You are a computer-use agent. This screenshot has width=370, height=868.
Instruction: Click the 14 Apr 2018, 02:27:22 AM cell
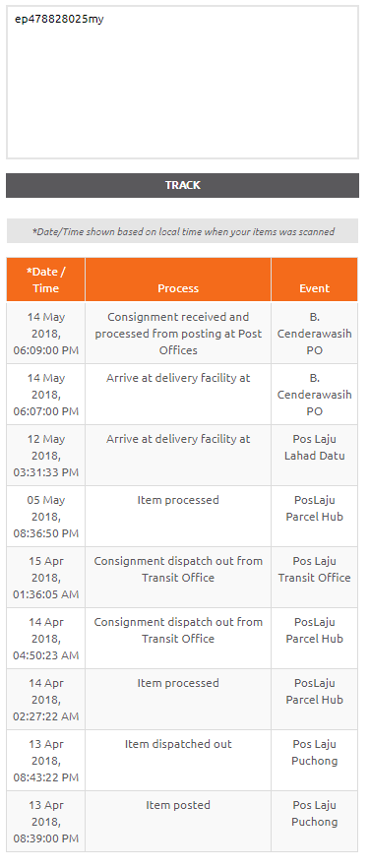pos(46,699)
